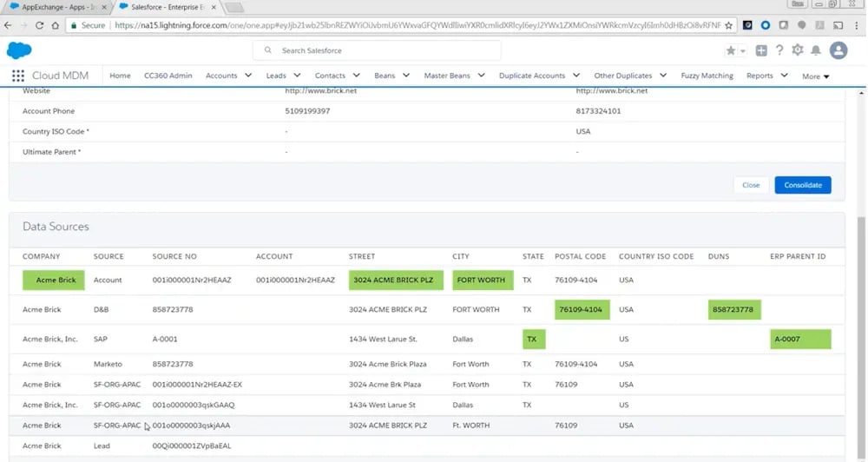
Task: Switch to the Fuzzy Matching tab
Action: tap(707, 76)
